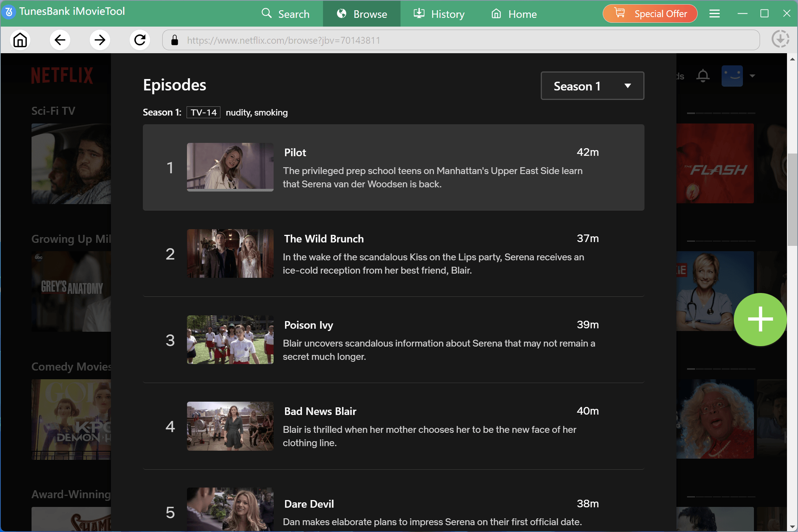Minimize the TunesBank window
798x532 pixels.
(742, 14)
